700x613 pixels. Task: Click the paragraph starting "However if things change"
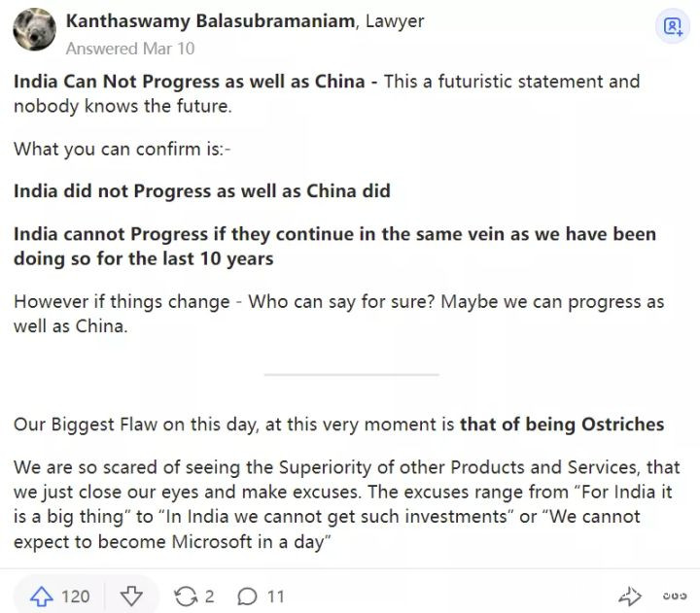(x=338, y=313)
